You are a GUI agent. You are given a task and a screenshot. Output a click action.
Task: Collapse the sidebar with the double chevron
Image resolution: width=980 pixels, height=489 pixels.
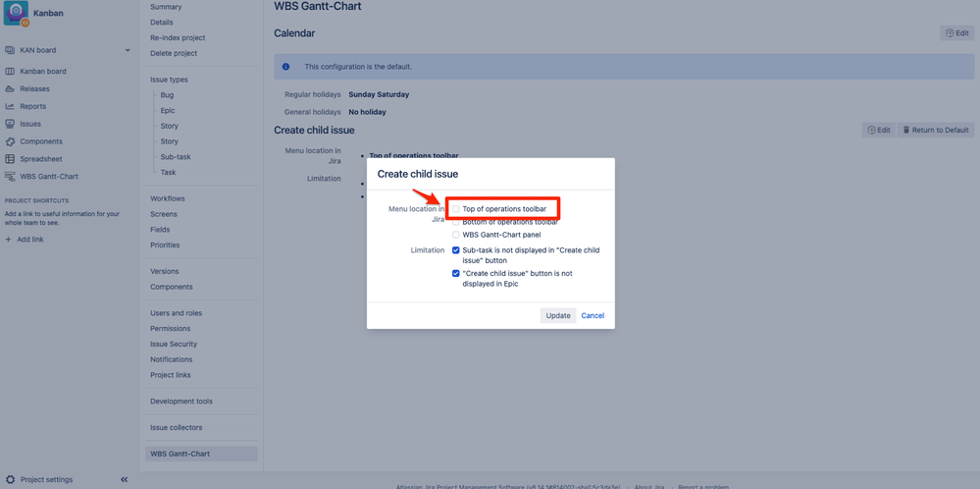click(124, 479)
